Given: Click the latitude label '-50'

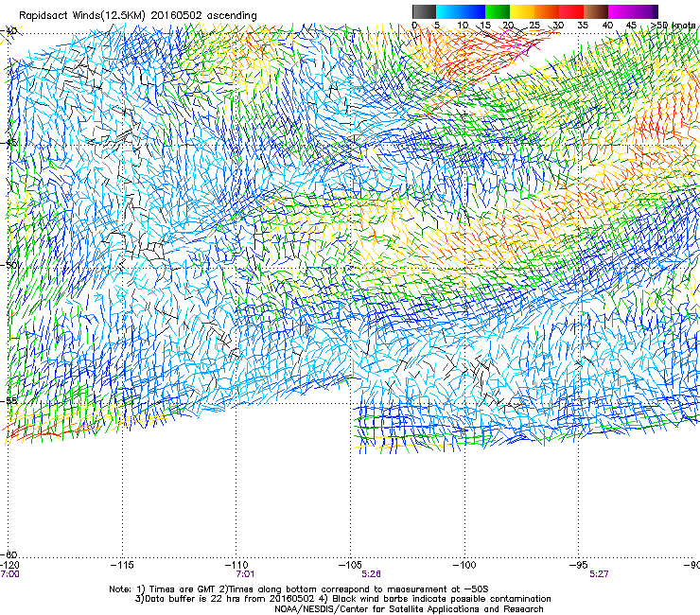Looking at the screenshot, I should click(x=9, y=265).
